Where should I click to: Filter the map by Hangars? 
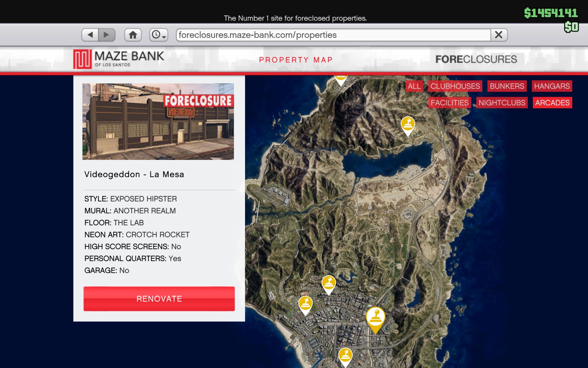pyautogui.click(x=552, y=86)
